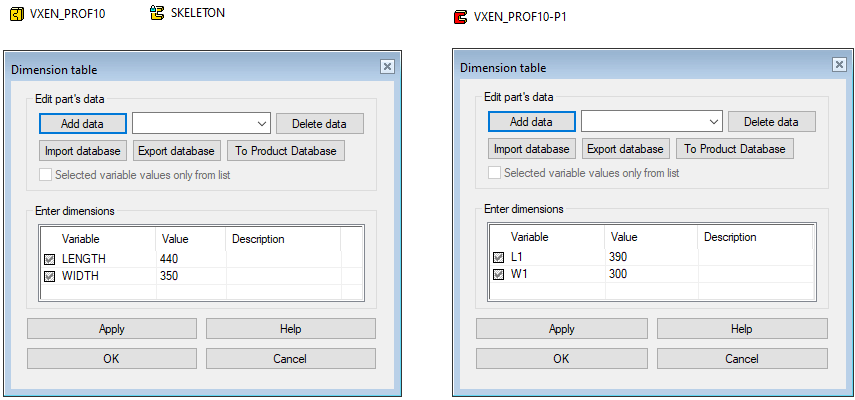Open the right dialog's data dropdown arrow

[x=714, y=122]
